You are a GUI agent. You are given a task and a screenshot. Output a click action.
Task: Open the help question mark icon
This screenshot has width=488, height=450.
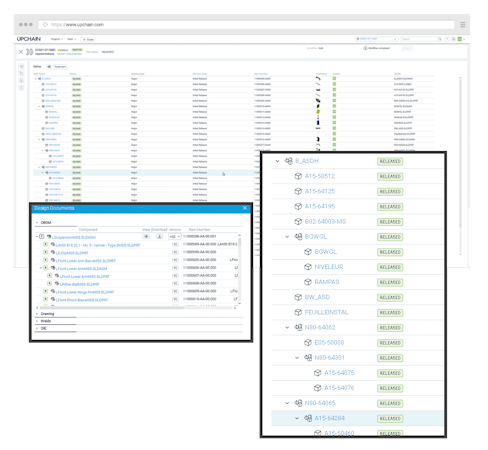click(x=447, y=39)
